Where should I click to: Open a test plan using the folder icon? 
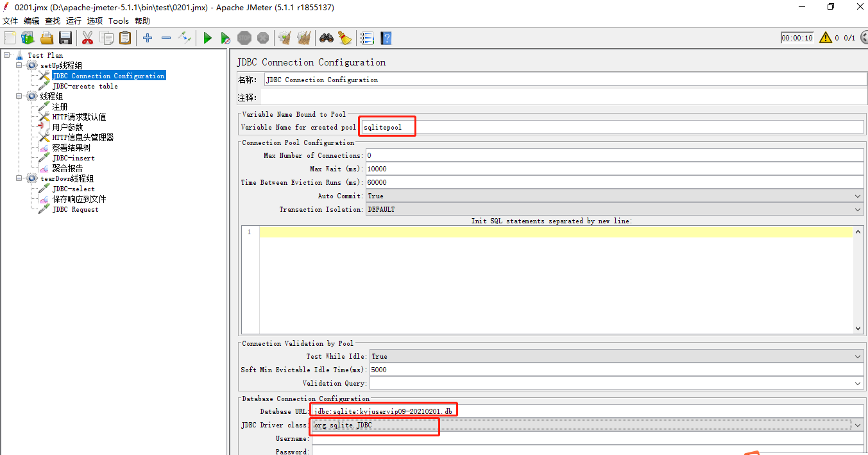pos(46,37)
